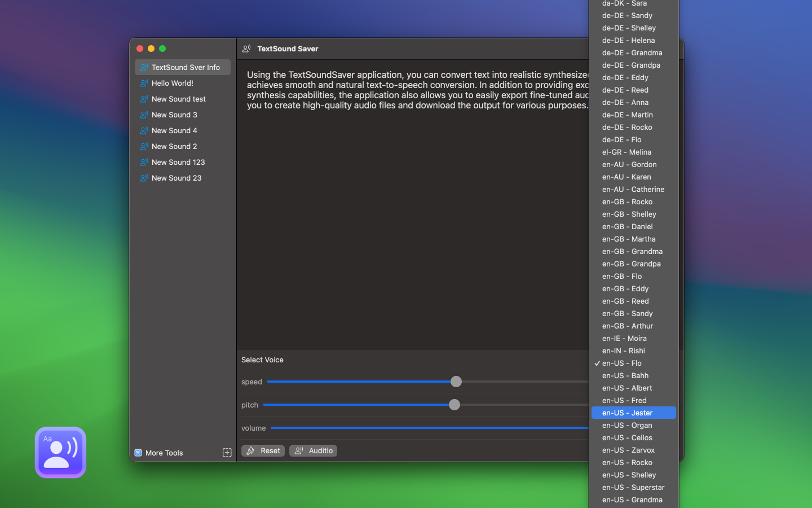Viewport: 812px width, 508px height.
Task: Select en-AU - Karen voice
Action: 634,177
